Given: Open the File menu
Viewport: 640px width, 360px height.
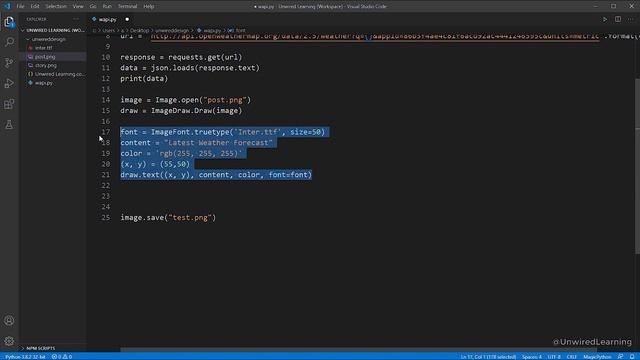Looking at the screenshot, I should tap(20, 7).
